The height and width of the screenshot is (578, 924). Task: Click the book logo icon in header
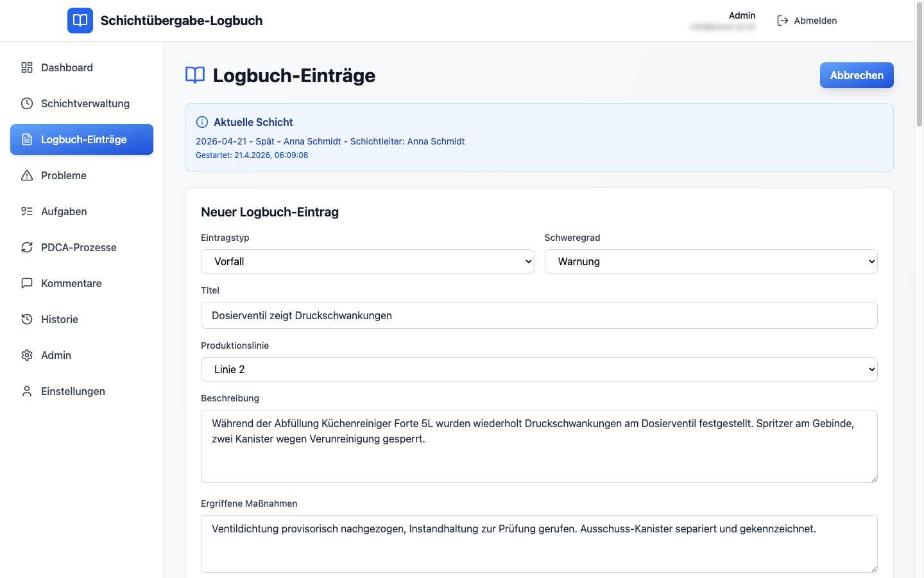coord(80,21)
